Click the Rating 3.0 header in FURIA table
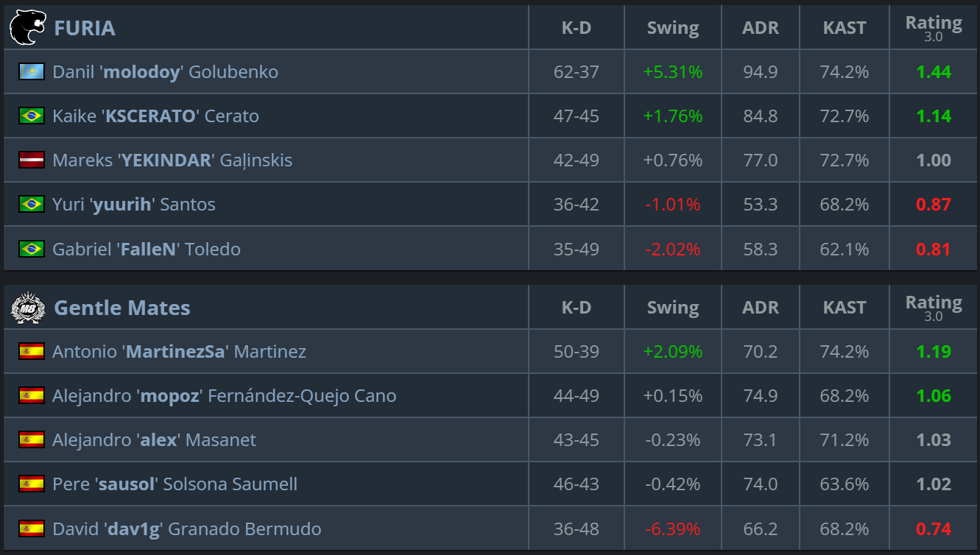The image size is (980, 555). tap(934, 28)
